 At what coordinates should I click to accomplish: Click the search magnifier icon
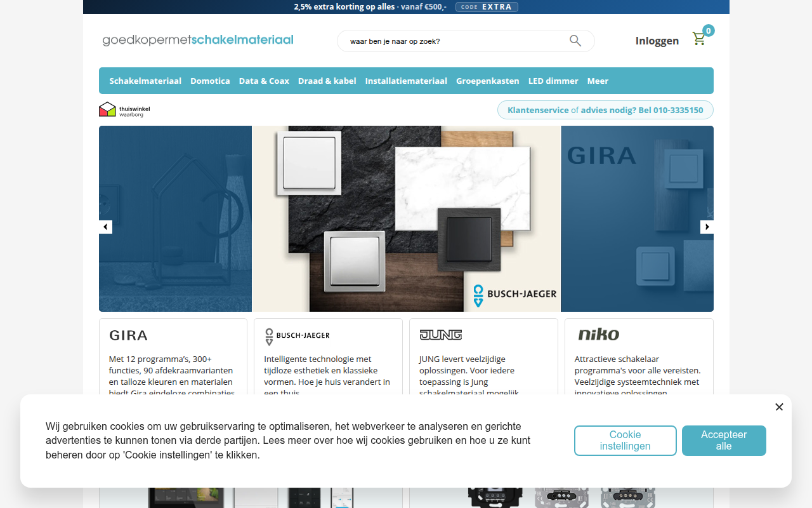(x=575, y=41)
